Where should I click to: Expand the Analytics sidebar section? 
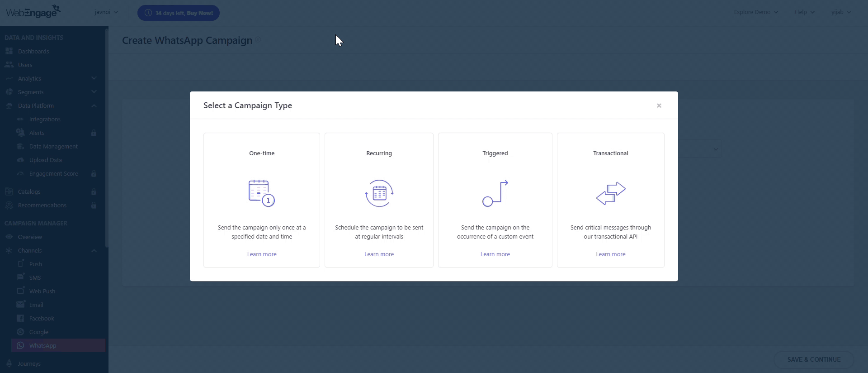[94, 78]
